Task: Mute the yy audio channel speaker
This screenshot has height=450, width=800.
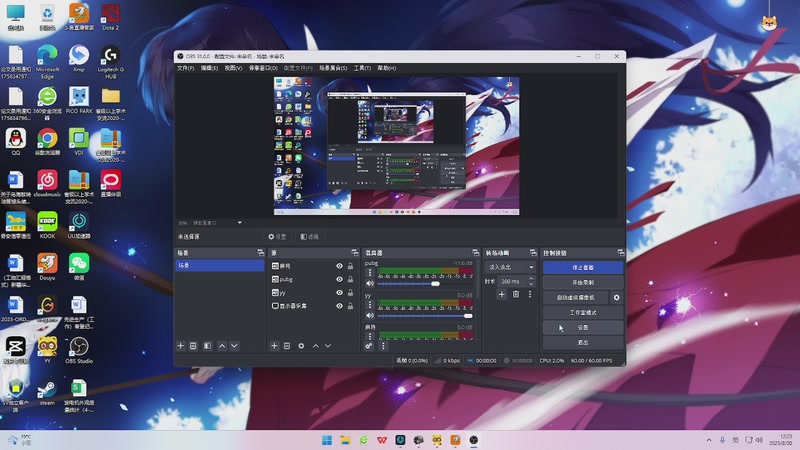Action: tap(370, 315)
